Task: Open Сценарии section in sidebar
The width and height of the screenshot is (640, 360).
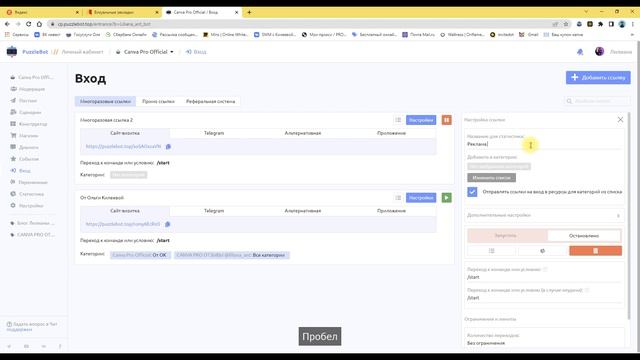Action: click(30, 112)
